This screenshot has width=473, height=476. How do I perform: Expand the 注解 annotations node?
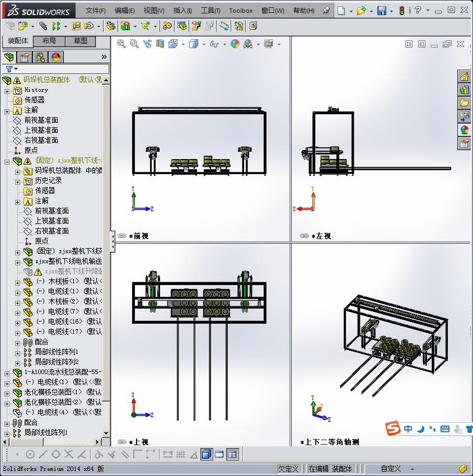(7, 111)
